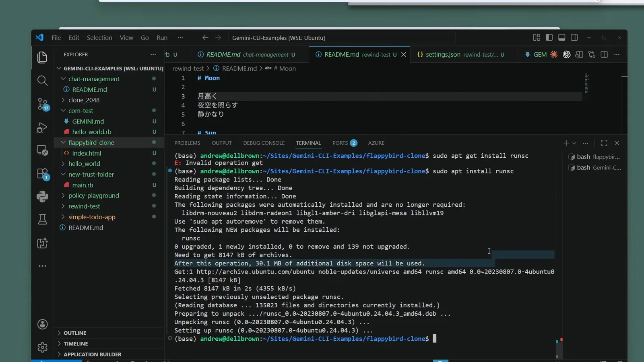Expand the APPLICATION BUILDER section
This screenshot has width=644, height=362.
(109, 354)
